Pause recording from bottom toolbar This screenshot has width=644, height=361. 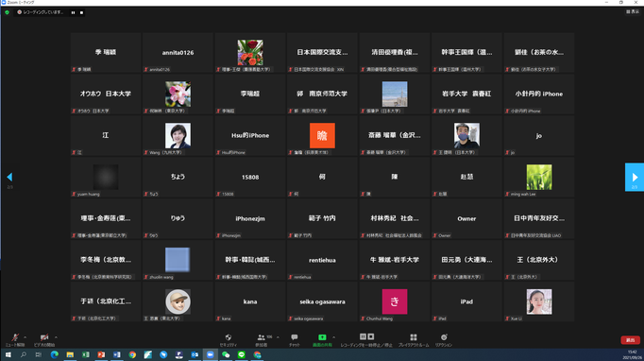363,336
